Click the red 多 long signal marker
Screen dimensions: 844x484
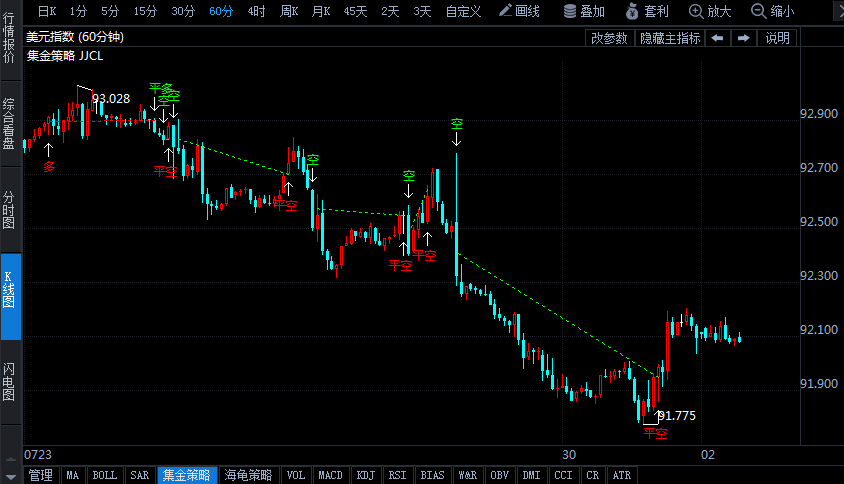pyautogui.click(x=49, y=167)
